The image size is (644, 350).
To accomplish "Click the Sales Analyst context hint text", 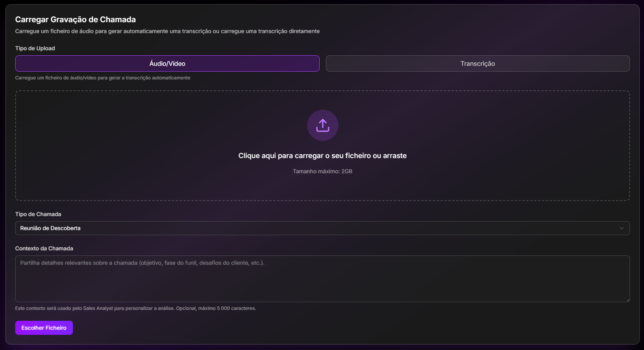I will point(135,308).
